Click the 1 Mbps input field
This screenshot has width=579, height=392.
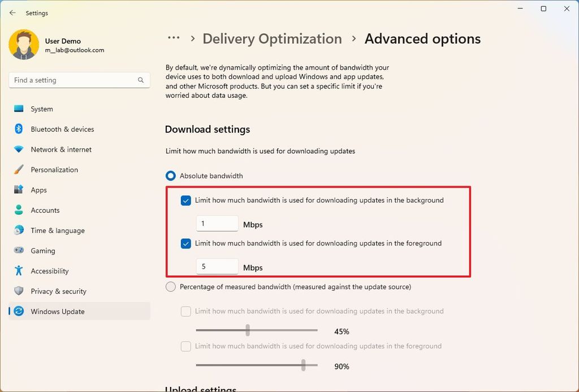point(217,223)
